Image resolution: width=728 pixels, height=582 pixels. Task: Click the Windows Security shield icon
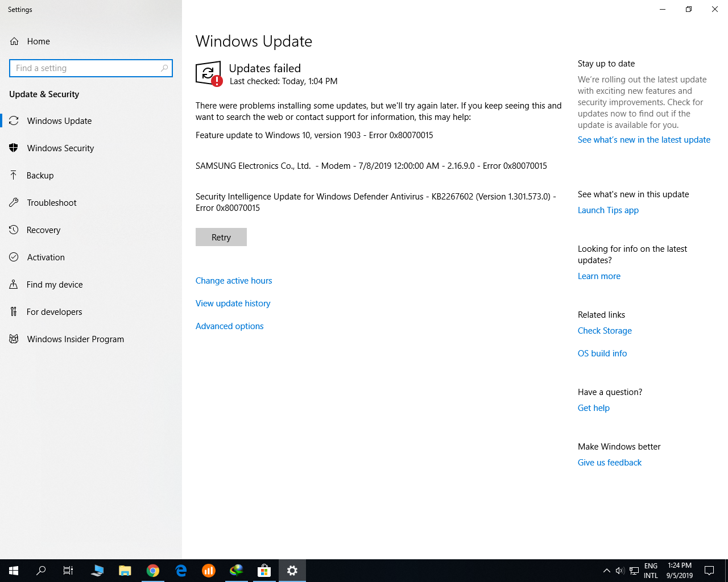click(14, 148)
